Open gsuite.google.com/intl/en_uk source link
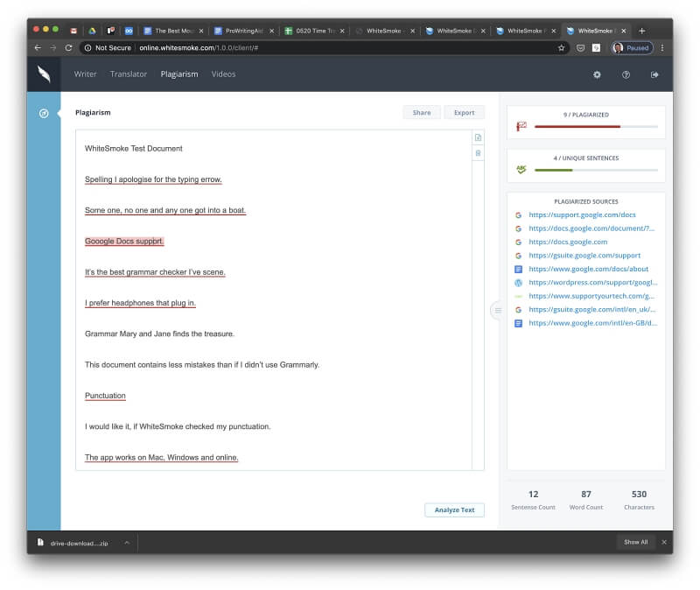This screenshot has height=590, width=700. pyautogui.click(x=592, y=309)
